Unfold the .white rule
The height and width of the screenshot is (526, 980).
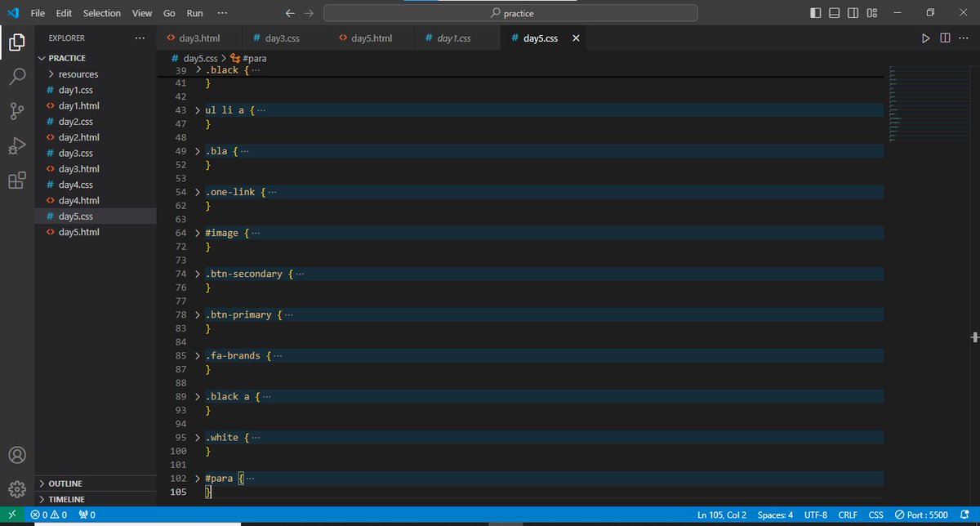[x=198, y=437]
